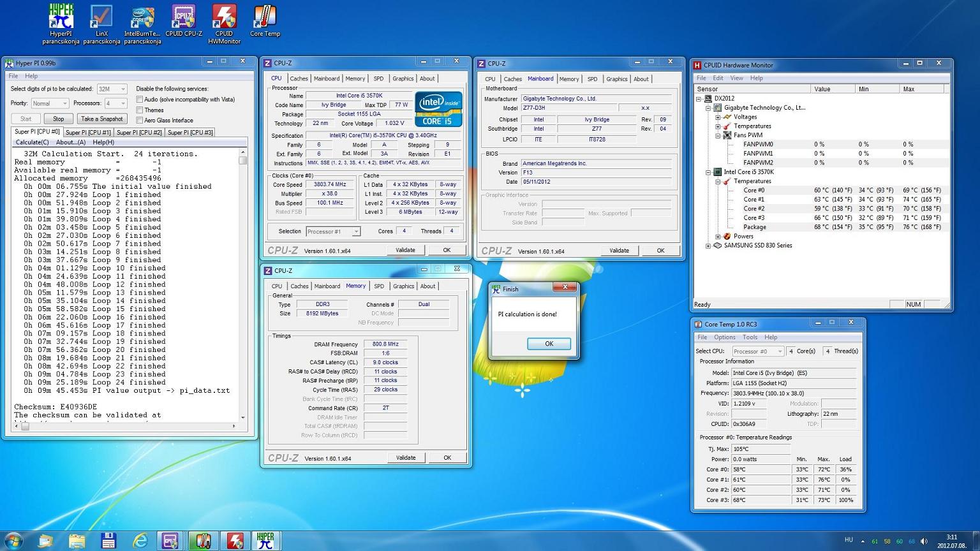Expand the Voltages tree node
Image resolution: width=980 pixels, height=551 pixels.
point(718,117)
